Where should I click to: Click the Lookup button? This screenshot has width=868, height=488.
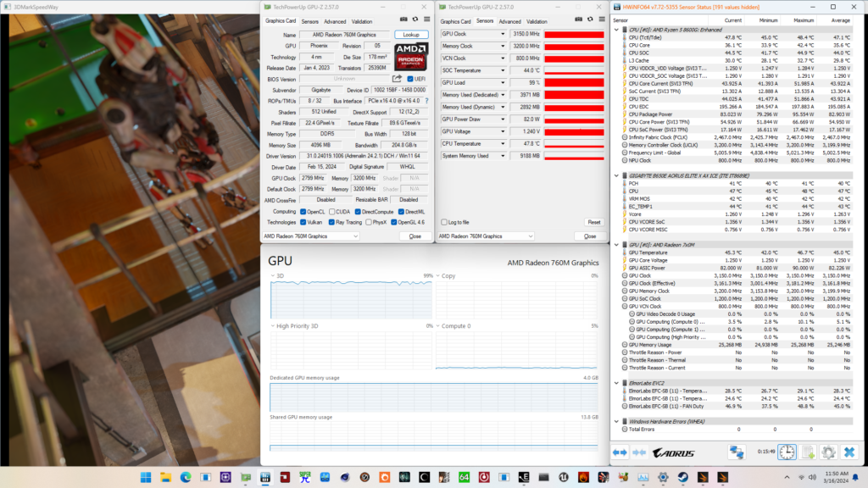(x=411, y=34)
